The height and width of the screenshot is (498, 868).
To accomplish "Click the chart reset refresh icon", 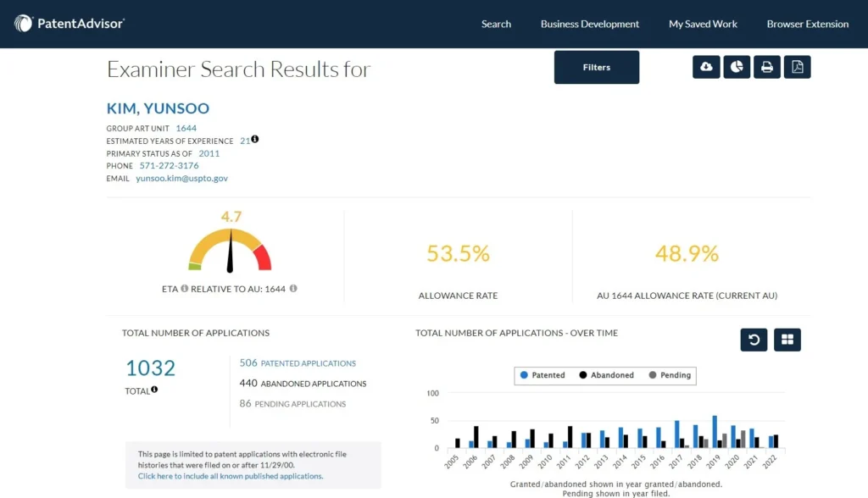I will tap(754, 340).
